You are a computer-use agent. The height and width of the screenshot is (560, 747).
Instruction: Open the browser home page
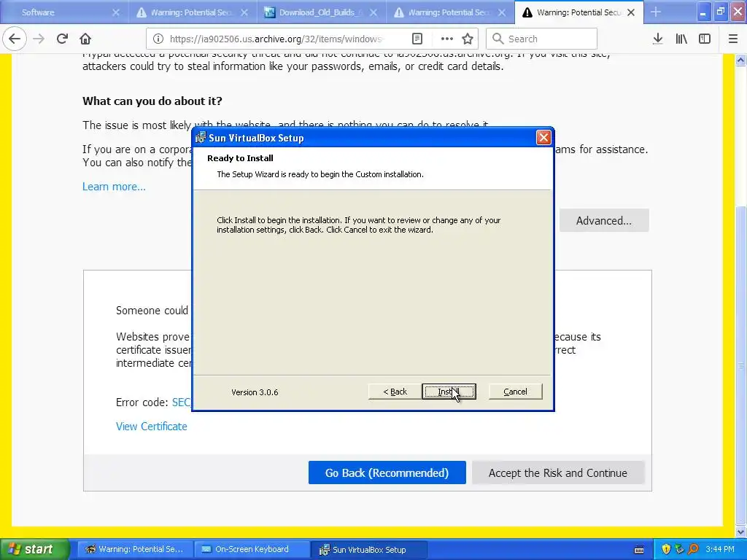click(x=85, y=39)
